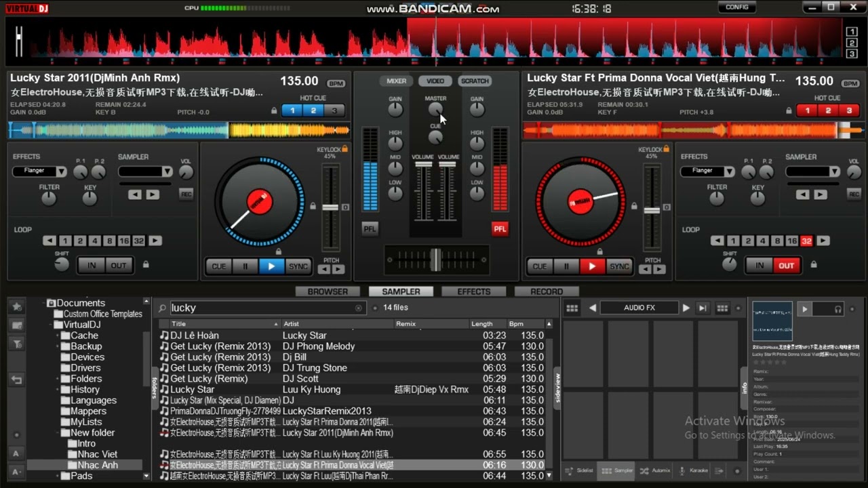Click the right deck hot cue lock icon

(x=789, y=110)
